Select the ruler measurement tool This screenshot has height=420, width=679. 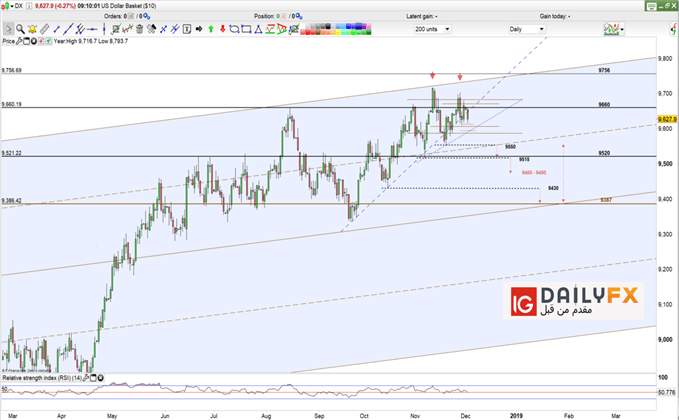point(44,29)
